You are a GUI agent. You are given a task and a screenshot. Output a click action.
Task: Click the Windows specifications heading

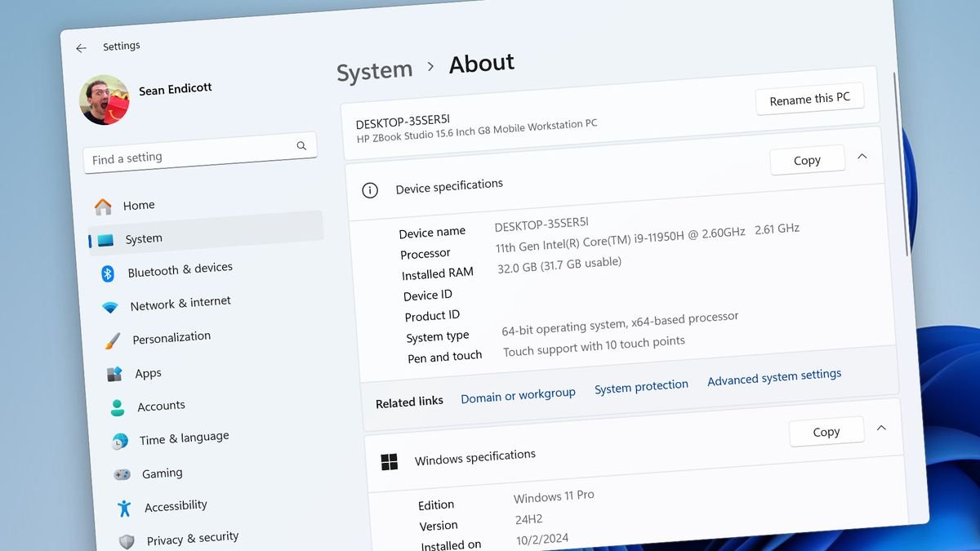(x=475, y=457)
